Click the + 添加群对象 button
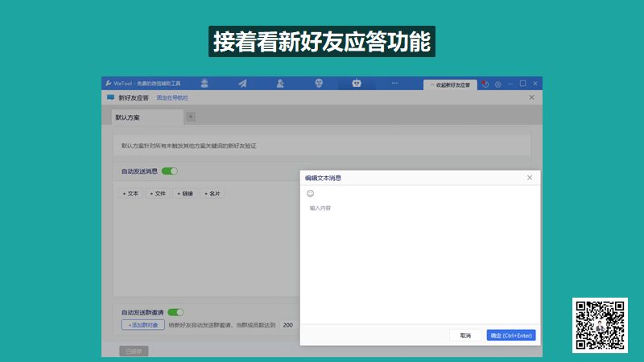 pyautogui.click(x=143, y=325)
